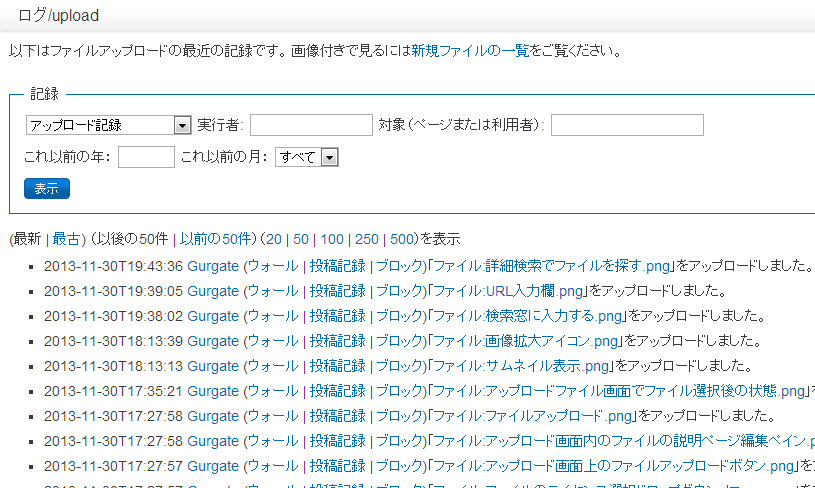Open Gurgate user link at 19:43:36 entry
This screenshot has width=815, height=488.
pyautogui.click(x=213, y=266)
